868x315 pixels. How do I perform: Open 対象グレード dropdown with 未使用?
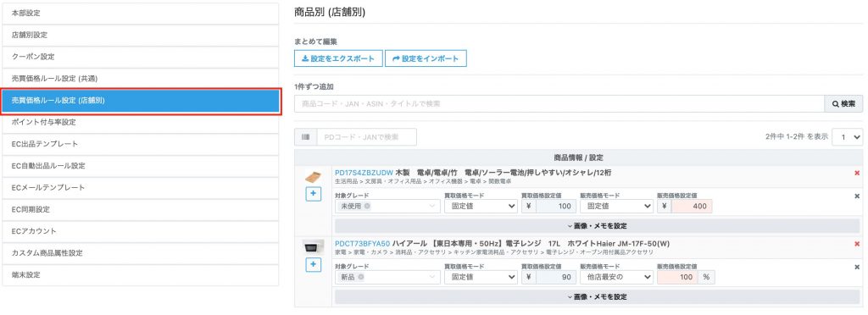tap(387, 206)
